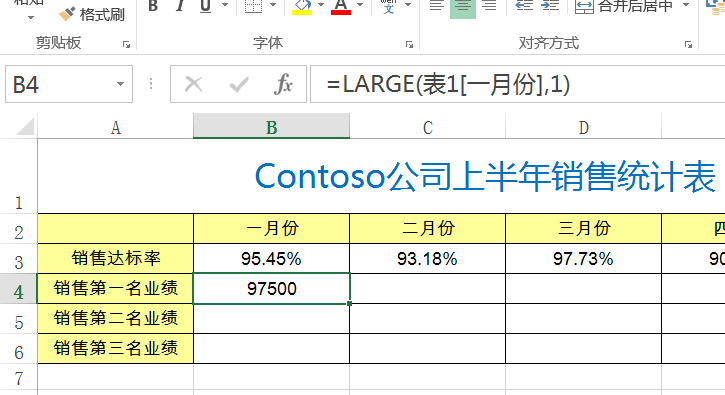Image resolution: width=725 pixels, height=395 pixels.
Task: Open the fill color dropdown arrow
Action: click(x=320, y=5)
